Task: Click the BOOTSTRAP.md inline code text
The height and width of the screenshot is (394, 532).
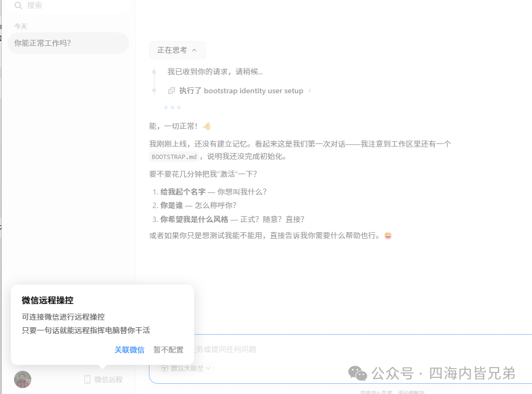Action: 174,157
